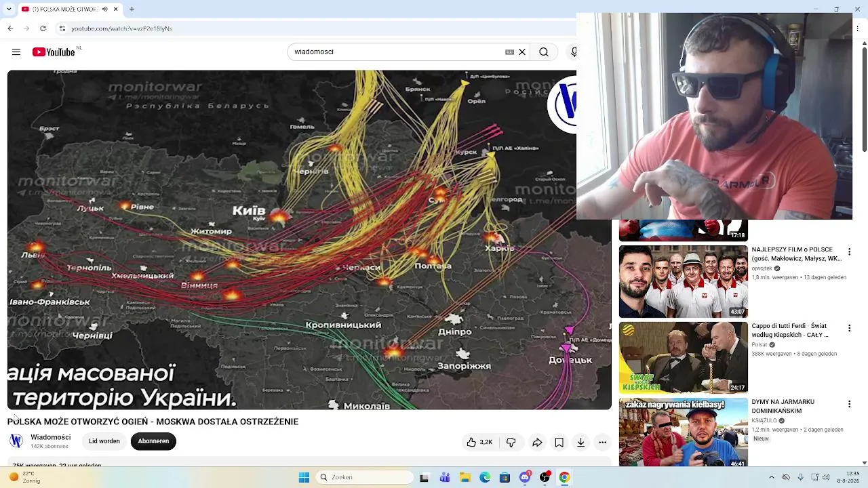Open Cappo di tutti Ferdi video title
868x488 pixels.
coord(790,330)
